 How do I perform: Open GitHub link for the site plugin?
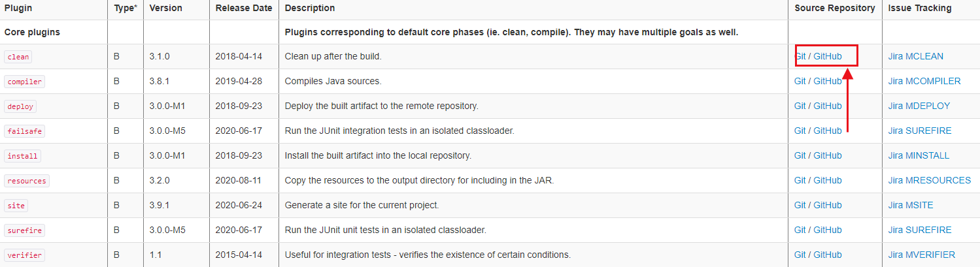pyautogui.click(x=828, y=205)
